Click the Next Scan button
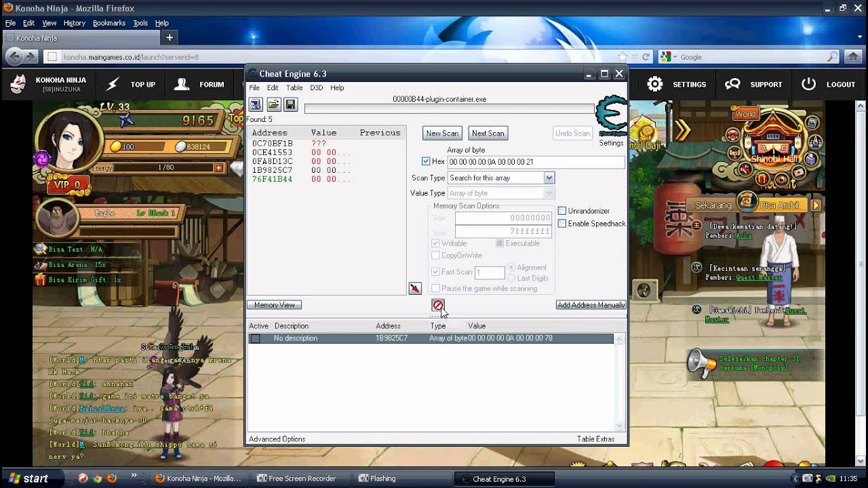This screenshot has width=868, height=488. 488,134
